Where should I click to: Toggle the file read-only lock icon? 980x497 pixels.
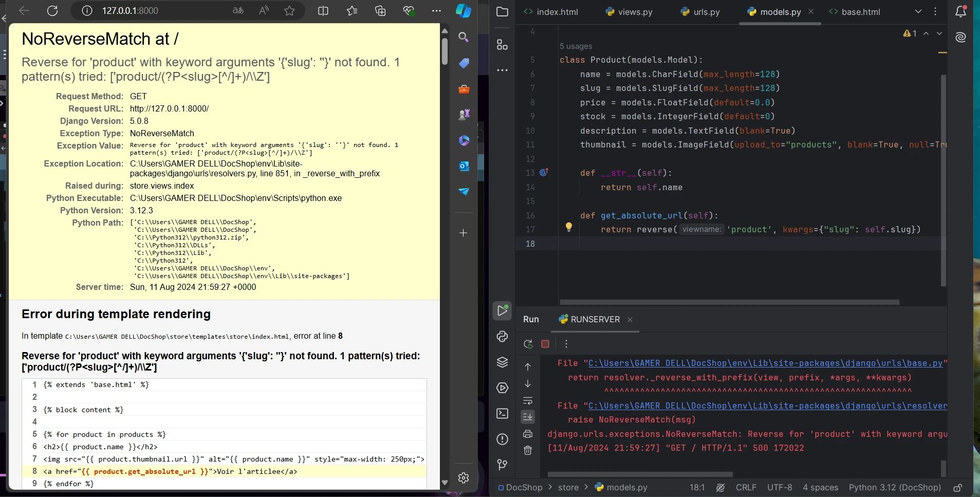pyautogui.click(x=957, y=488)
